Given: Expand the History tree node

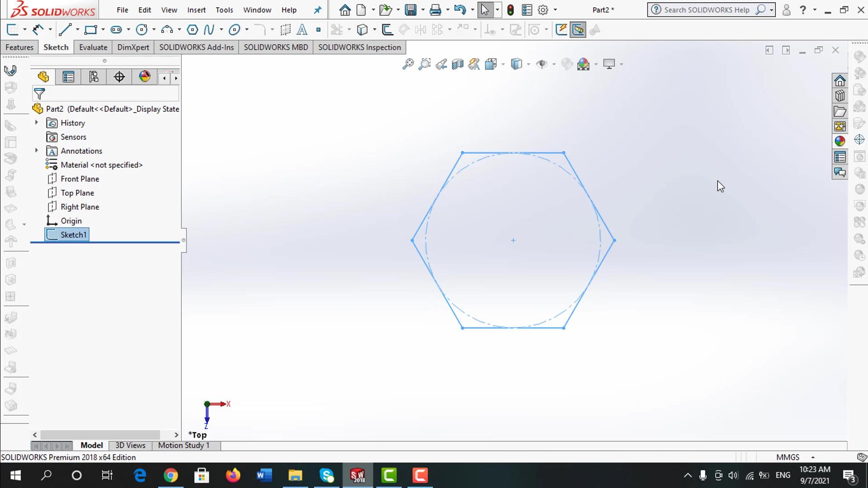Looking at the screenshot, I should (x=37, y=122).
